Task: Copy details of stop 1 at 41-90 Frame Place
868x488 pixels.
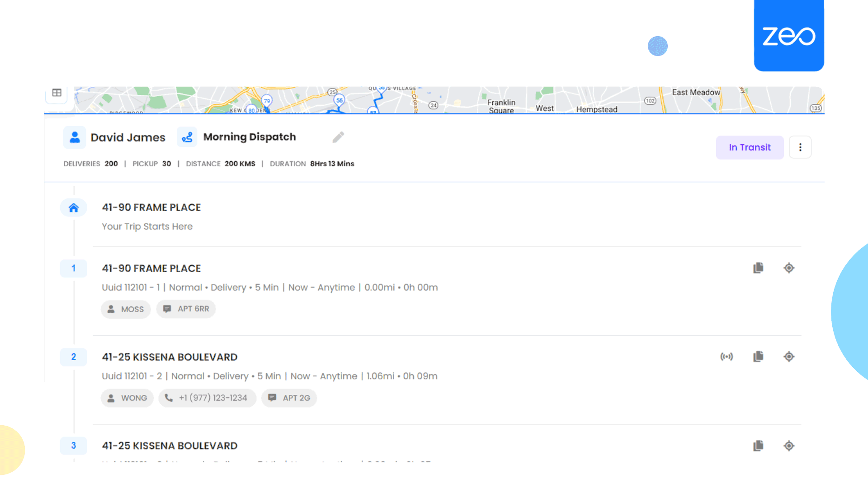Action: click(x=758, y=268)
